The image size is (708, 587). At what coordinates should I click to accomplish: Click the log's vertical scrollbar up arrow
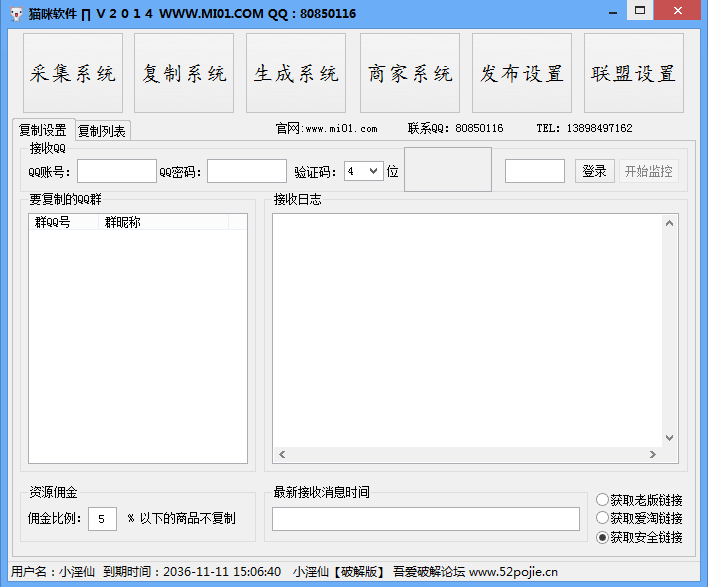[x=670, y=223]
